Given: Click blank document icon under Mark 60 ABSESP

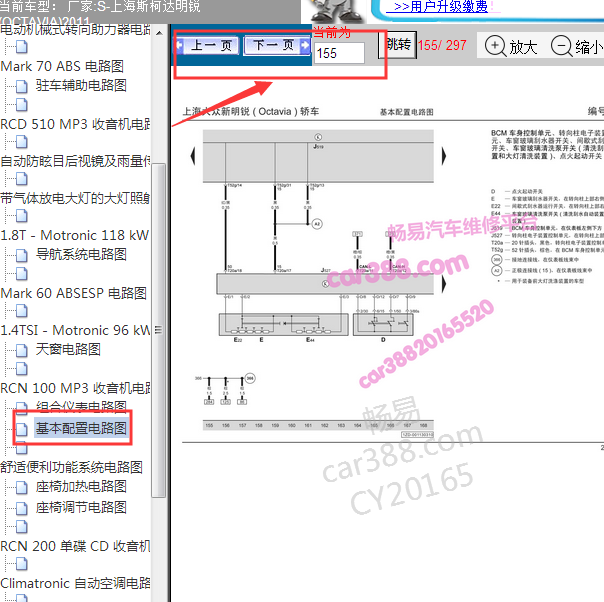Looking at the screenshot, I should [x=22, y=310].
